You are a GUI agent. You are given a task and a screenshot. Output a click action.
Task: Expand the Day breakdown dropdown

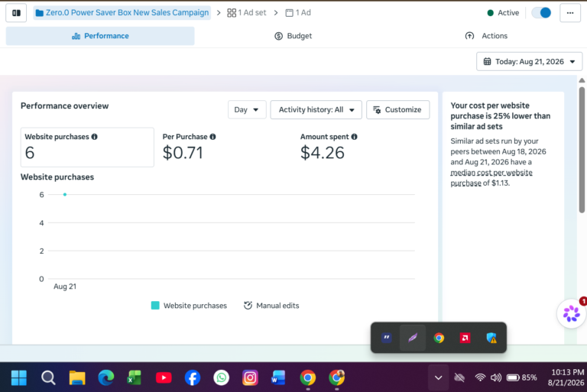point(247,110)
